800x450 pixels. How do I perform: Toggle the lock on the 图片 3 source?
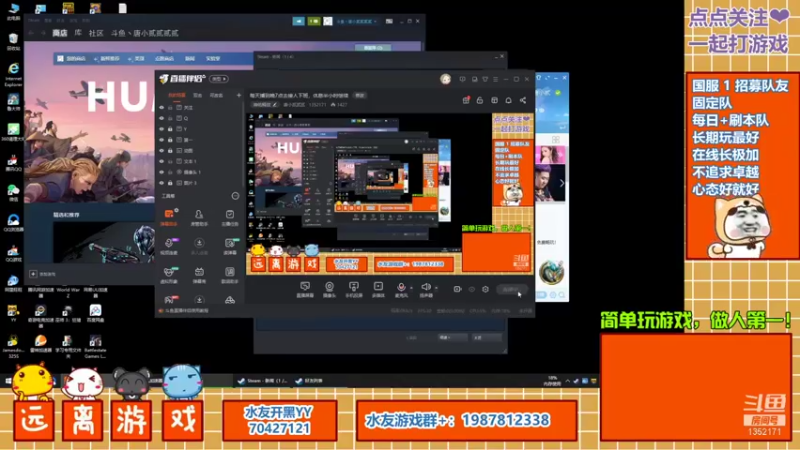tap(170, 183)
